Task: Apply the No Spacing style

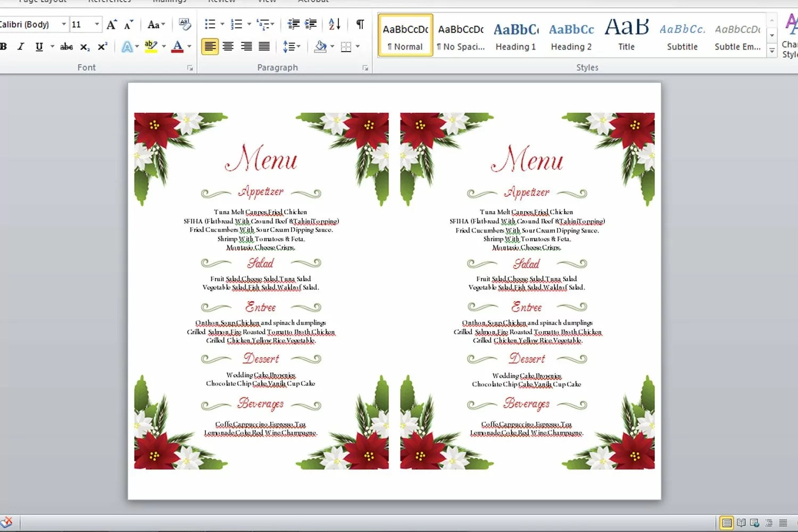Action: 461,35
